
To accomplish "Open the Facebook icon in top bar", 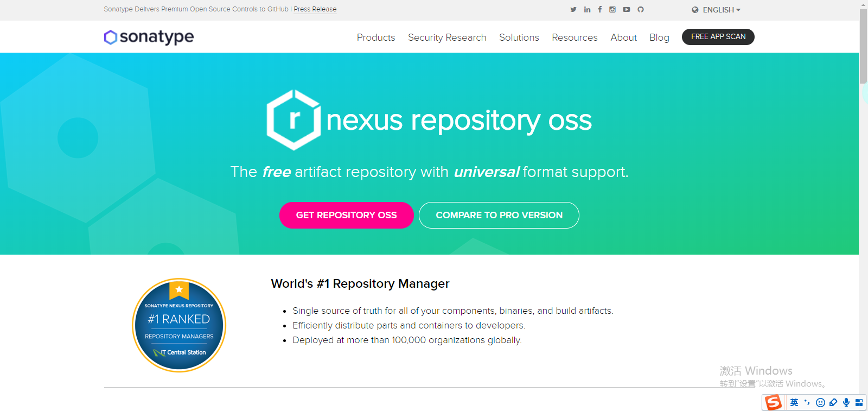I will 600,10.
